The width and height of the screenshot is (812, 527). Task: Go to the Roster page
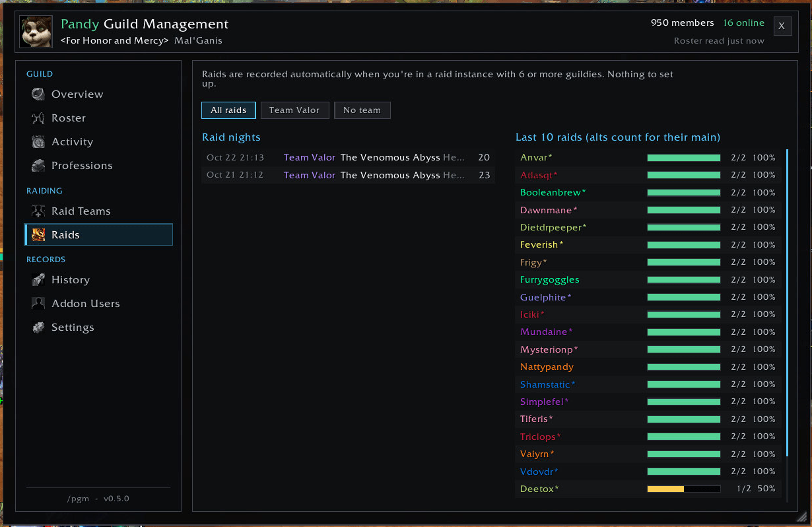click(x=99, y=118)
